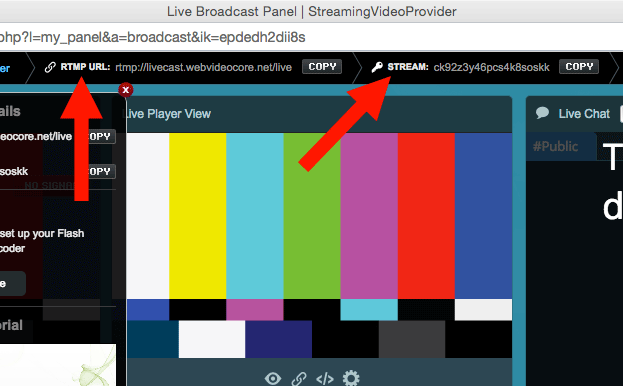Open player settings gear icon
The image size is (623, 386).
click(x=351, y=378)
